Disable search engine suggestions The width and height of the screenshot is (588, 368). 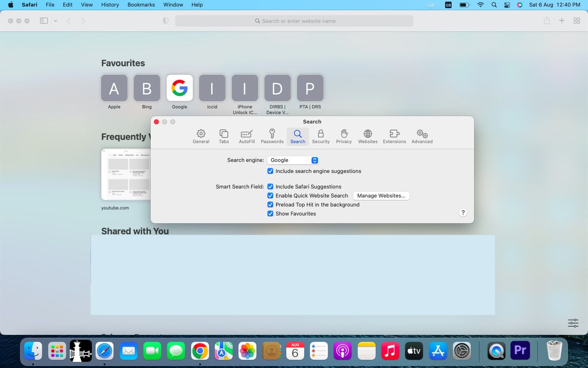point(270,171)
